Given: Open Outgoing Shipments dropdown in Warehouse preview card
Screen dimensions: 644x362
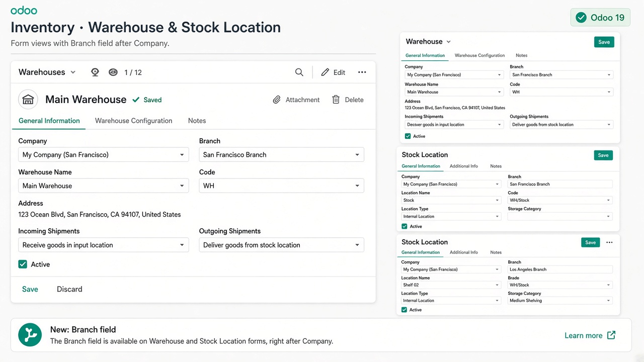Looking at the screenshot, I should 561,125.
